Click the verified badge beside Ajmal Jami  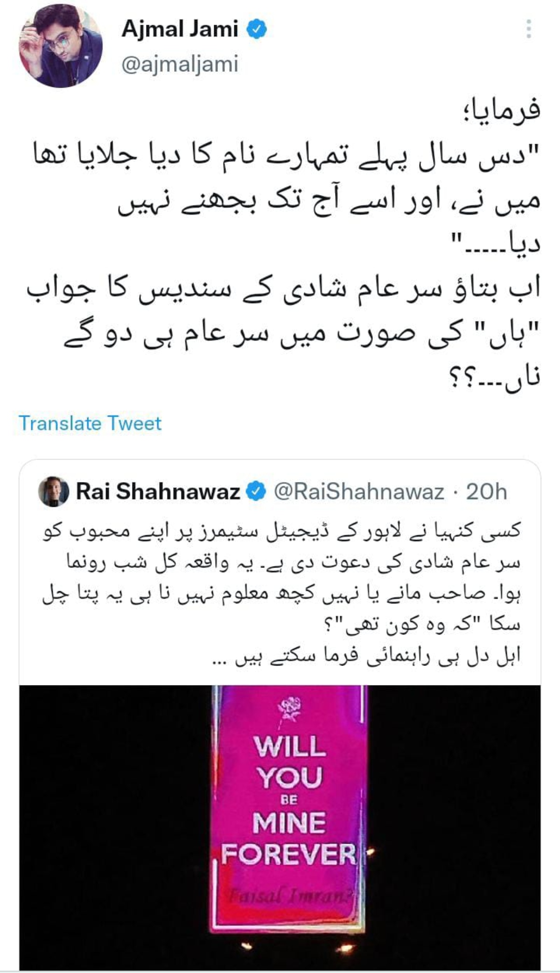coord(257,29)
